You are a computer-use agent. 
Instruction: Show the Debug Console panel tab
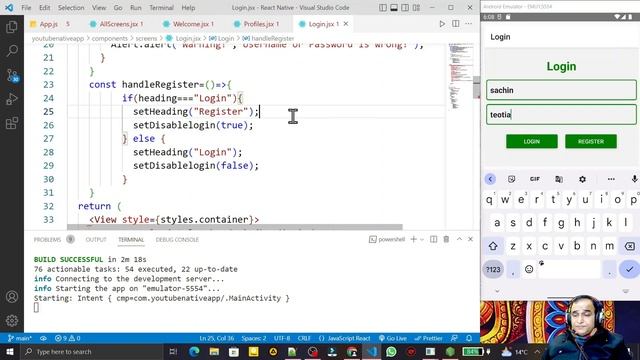click(x=177, y=240)
